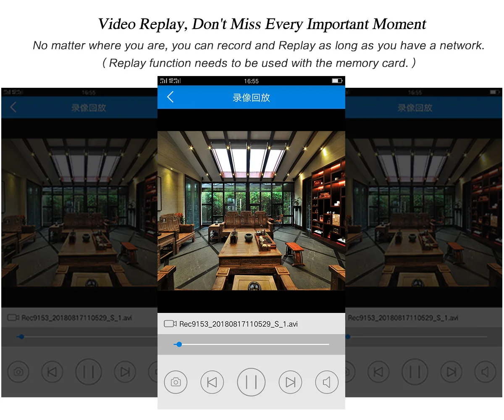Click the memory card note in parentheses
This screenshot has height=420, width=504.
click(259, 63)
